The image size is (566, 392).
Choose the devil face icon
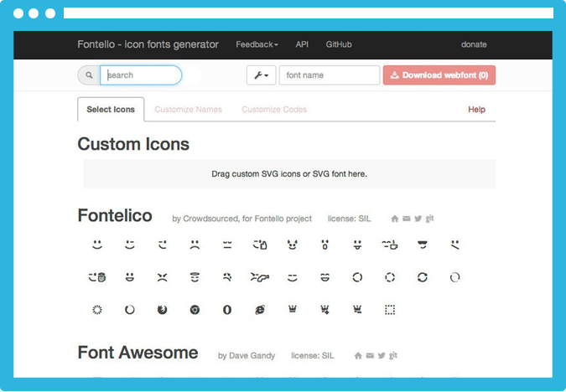(293, 245)
